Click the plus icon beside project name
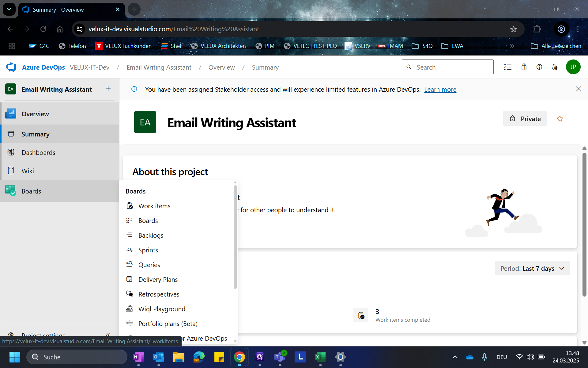The image size is (588, 368). pos(108,89)
